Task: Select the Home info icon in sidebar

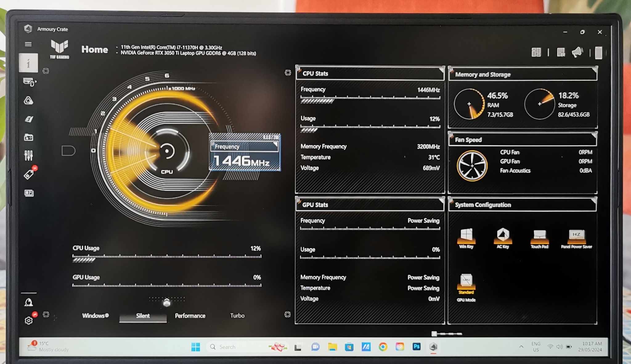Action: (28, 63)
